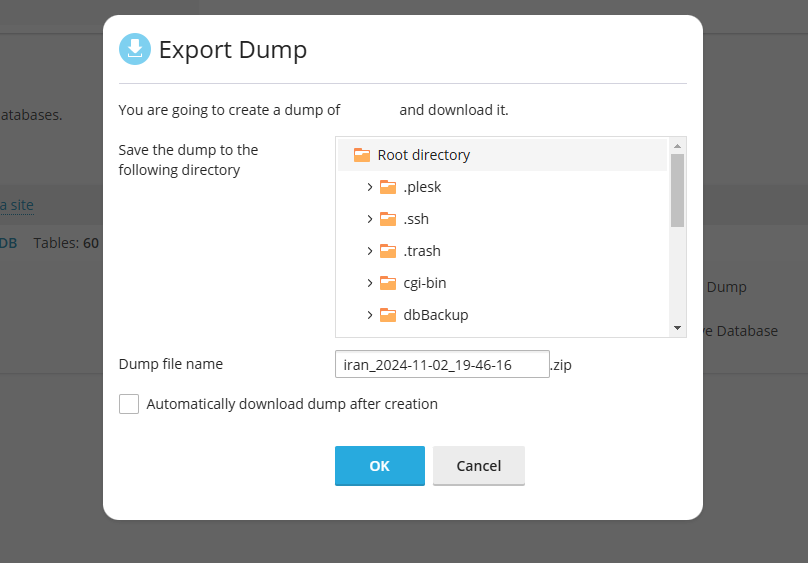
Task: Click the directory list scroll down arrow
Action: 677,328
